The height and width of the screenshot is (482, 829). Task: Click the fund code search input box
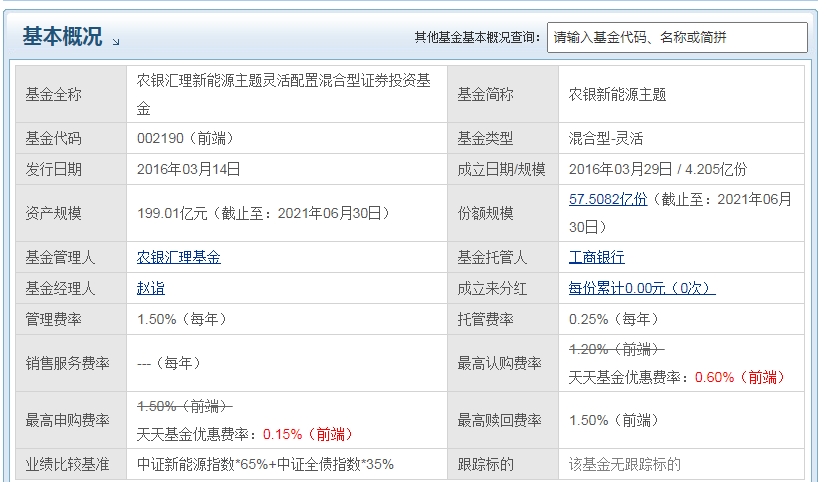click(x=677, y=37)
